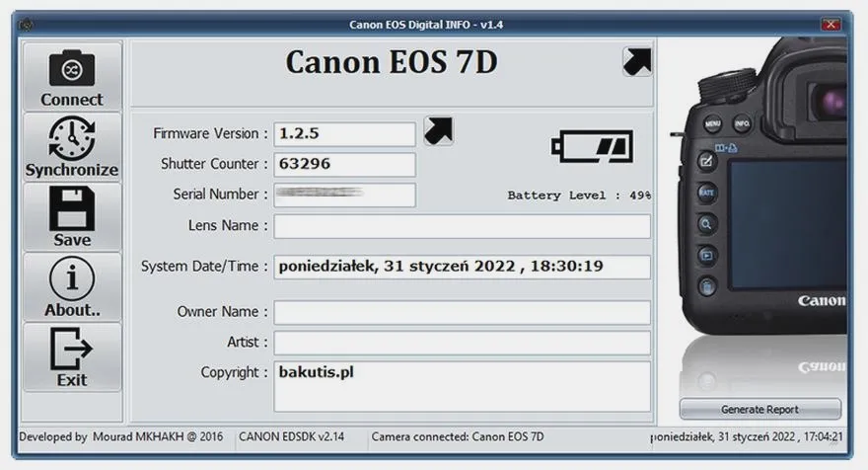Click the 'Serial Number :' label
The width and height of the screenshot is (868, 470).
(x=220, y=195)
